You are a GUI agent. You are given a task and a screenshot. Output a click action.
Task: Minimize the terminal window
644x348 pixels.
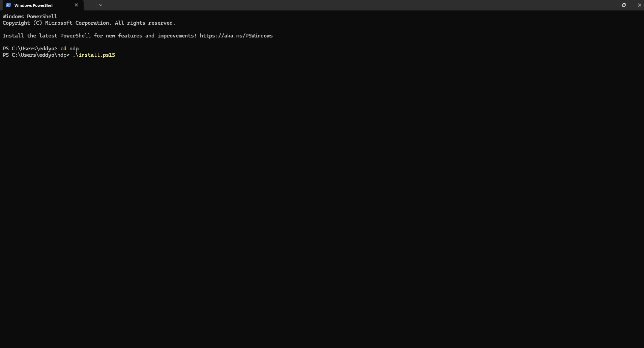pyautogui.click(x=608, y=5)
